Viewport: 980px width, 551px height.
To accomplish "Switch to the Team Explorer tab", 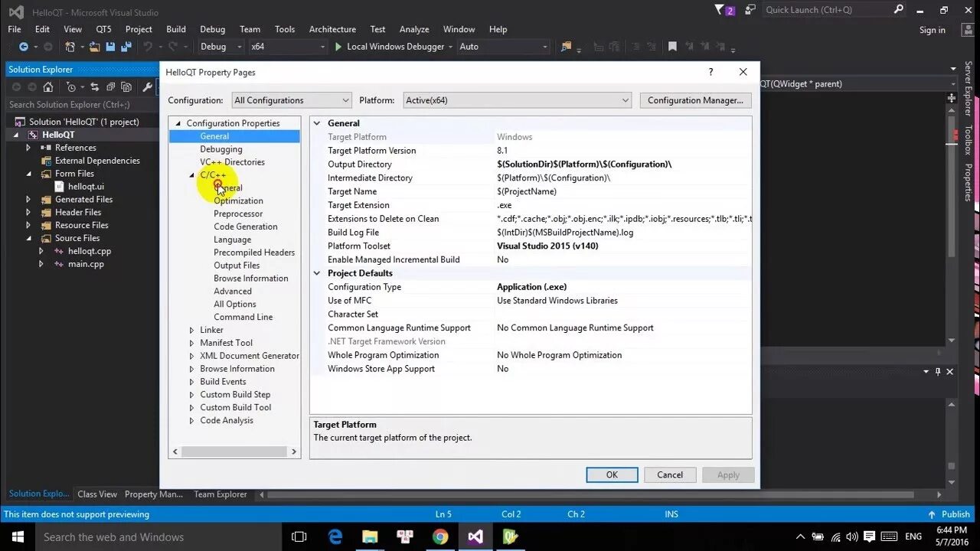I will pos(220,494).
